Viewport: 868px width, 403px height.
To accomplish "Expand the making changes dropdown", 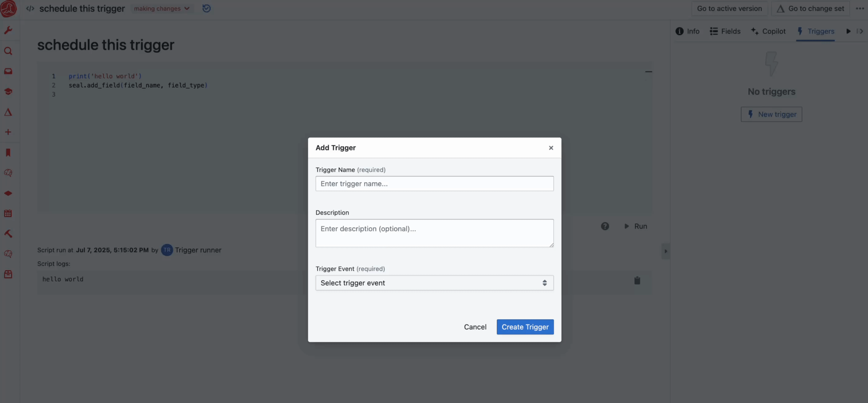I will 162,8.
